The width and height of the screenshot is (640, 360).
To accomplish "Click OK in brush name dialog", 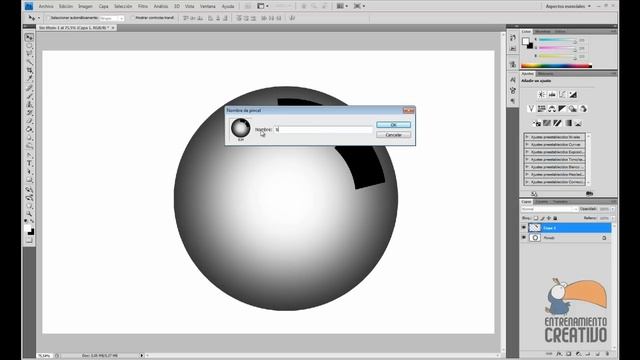I will [393, 124].
